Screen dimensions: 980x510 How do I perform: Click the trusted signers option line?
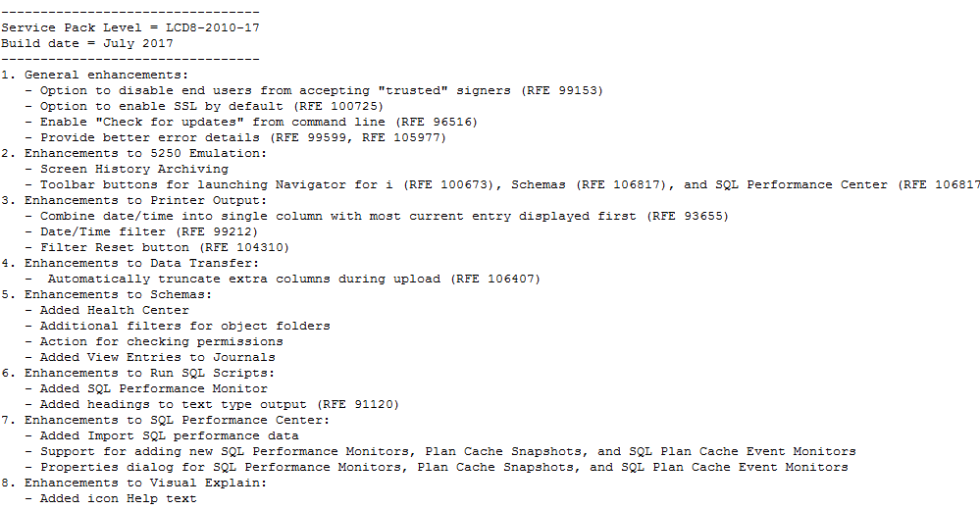click(321, 90)
